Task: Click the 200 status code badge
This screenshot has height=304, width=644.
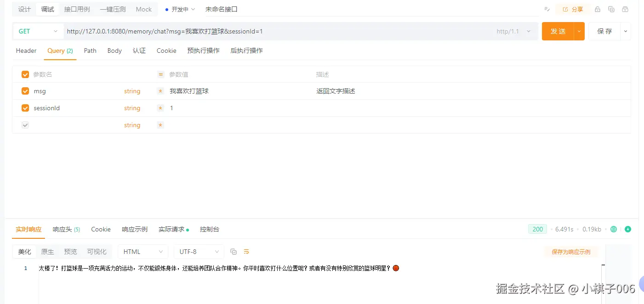Action: click(538, 229)
